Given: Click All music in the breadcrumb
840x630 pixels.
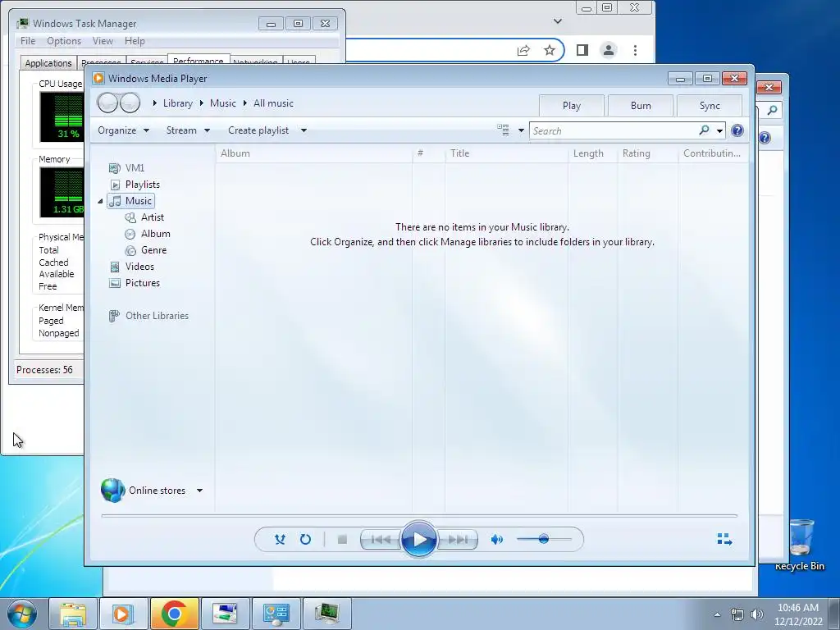Looking at the screenshot, I should (273, 103).
